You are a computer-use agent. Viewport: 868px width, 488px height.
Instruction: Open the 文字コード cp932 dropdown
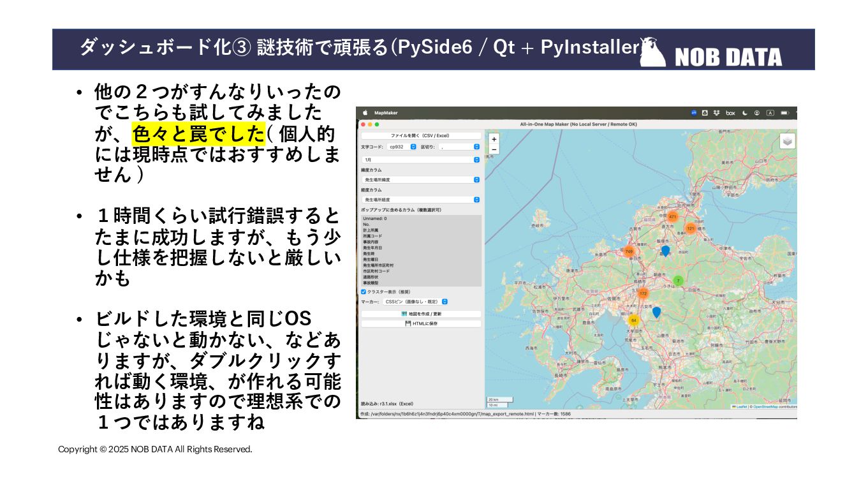[401, 147]
